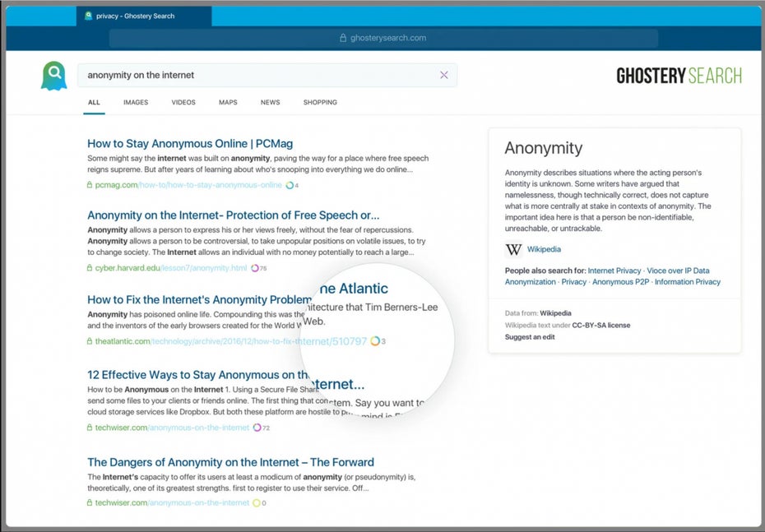Click the 'People also search for:' label

point(545,271)
